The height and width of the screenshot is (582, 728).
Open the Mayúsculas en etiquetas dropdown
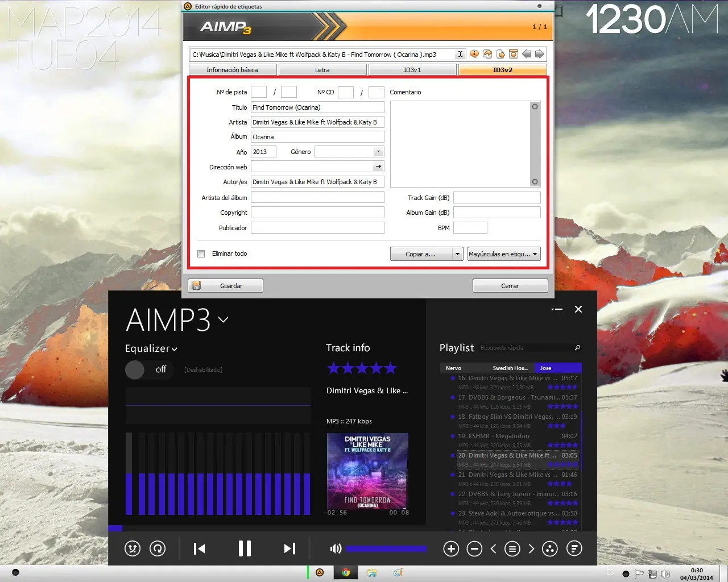coord(504,254)
